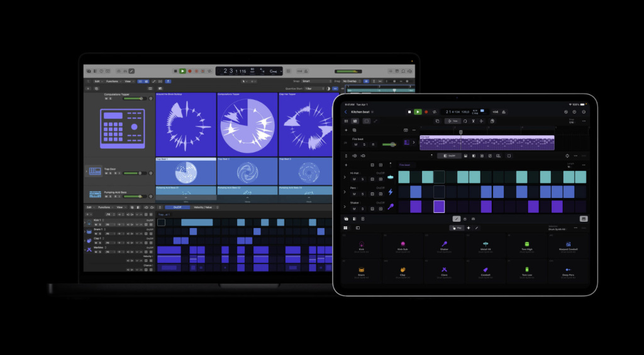Open the Help question mark icon on iPad
644x355 pixels.
pyautogui.click(x=575, y=112)
